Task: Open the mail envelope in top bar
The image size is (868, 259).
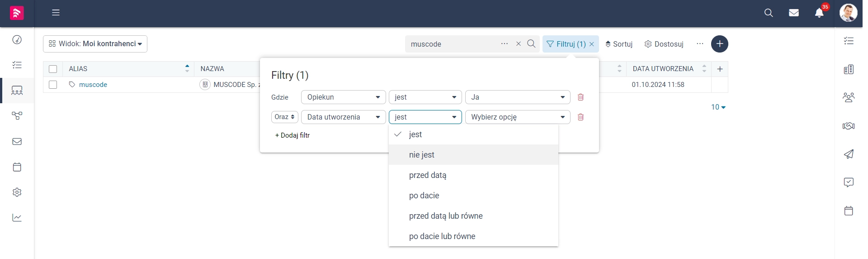Action: pyautogui.click(x=794, y=13)
